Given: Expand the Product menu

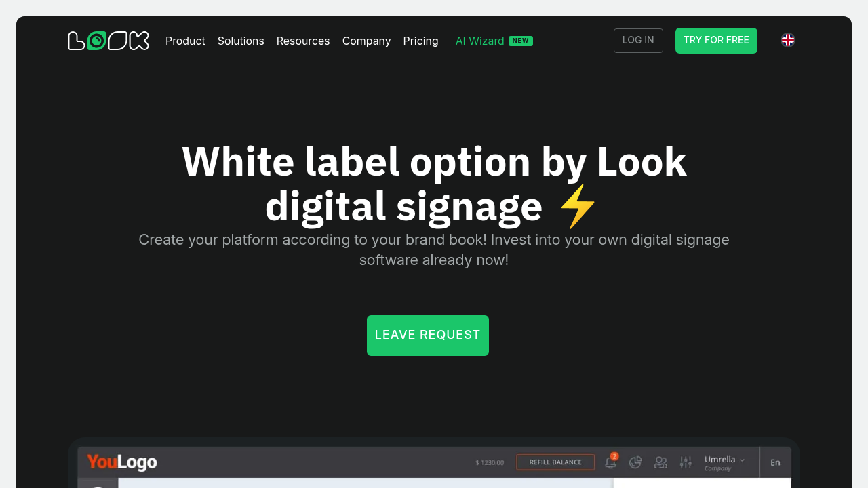Looking at the screenshot, I should tap(185, 41).
